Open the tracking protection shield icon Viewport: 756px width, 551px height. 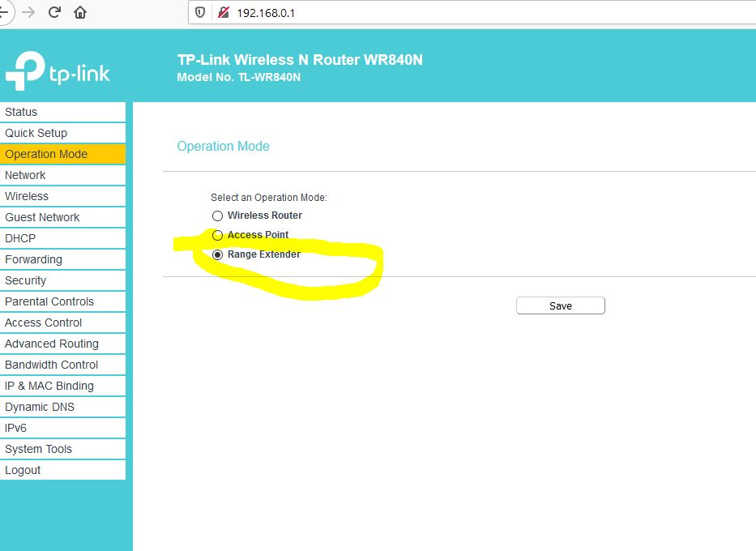click(x=200, y=12)
